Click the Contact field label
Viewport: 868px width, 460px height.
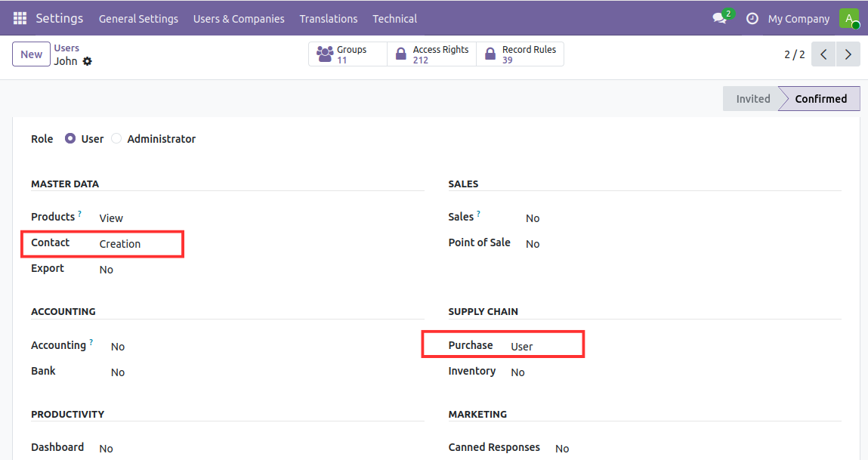(x=51, y=242)
